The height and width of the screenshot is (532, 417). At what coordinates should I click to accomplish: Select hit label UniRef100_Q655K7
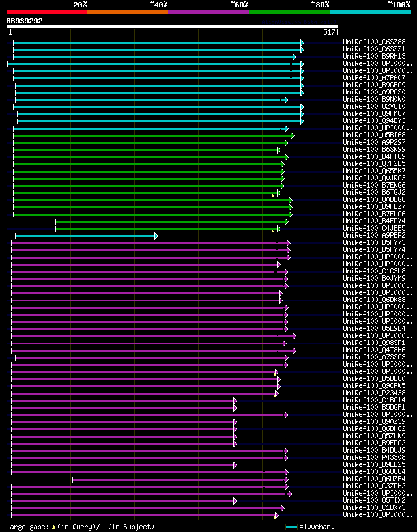tap(374, 171)
